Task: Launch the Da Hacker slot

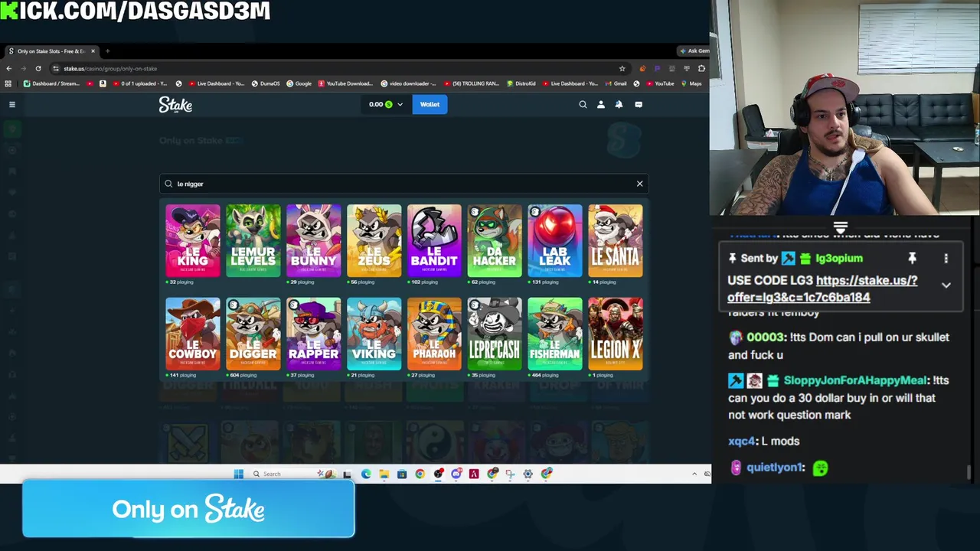Action: click(495, 240)
